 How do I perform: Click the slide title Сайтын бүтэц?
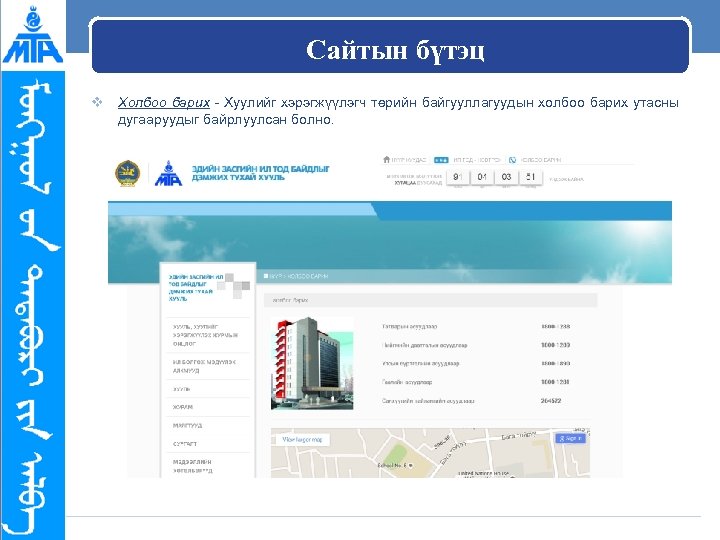pos(395,50)
